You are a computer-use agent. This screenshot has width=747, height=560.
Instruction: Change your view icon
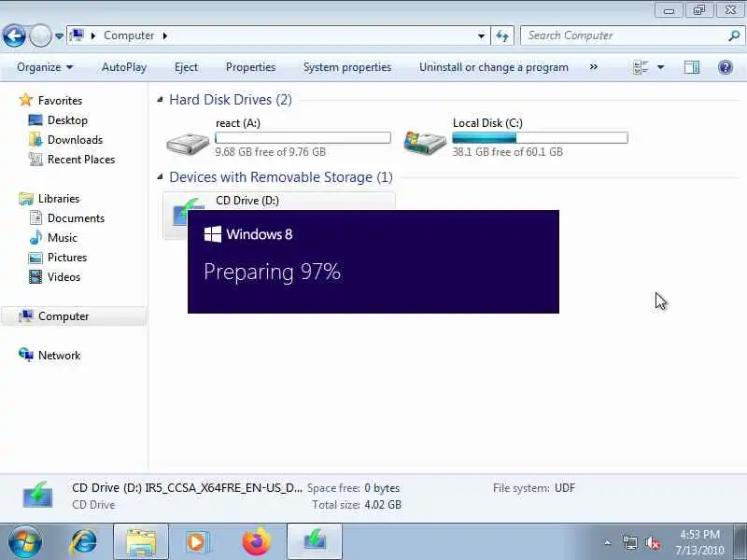641,67
